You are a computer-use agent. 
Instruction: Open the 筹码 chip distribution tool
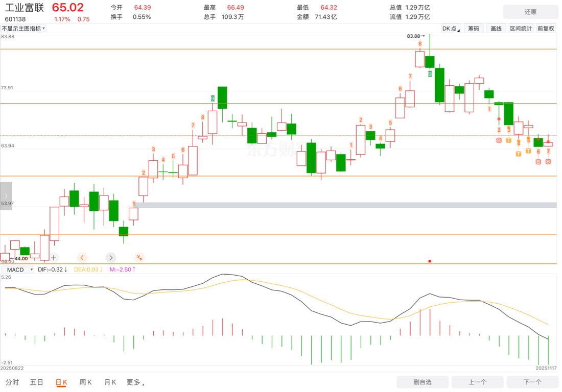474,29
